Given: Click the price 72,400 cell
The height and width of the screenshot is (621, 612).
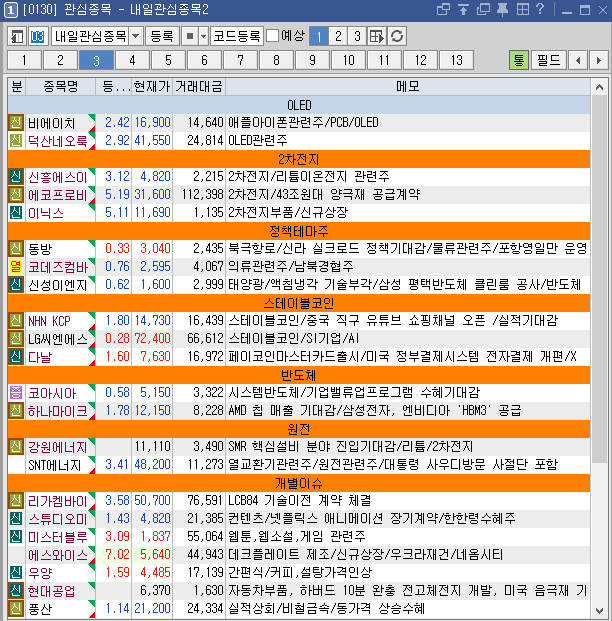Looking at the screenshot, I should pos(152,339).
